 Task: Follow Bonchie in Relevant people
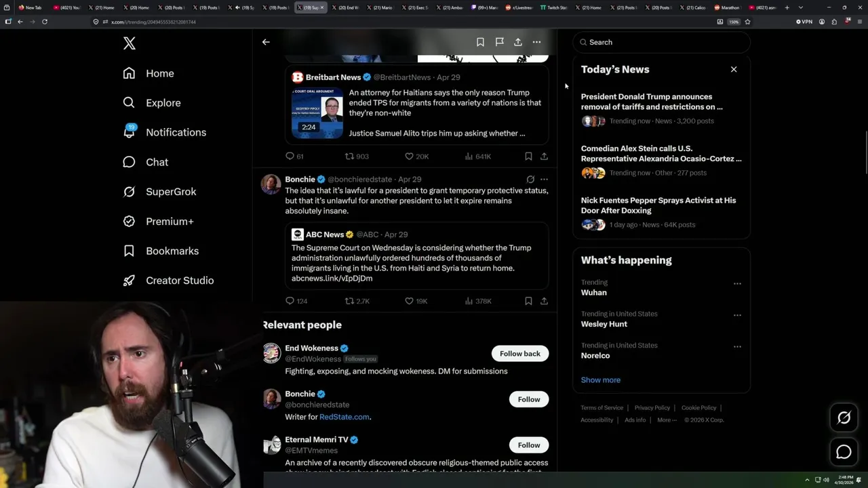(x=529, y=399)
